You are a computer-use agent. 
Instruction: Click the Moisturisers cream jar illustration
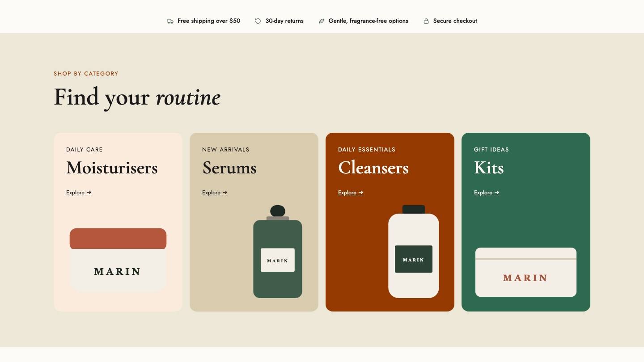pos(118,260)
